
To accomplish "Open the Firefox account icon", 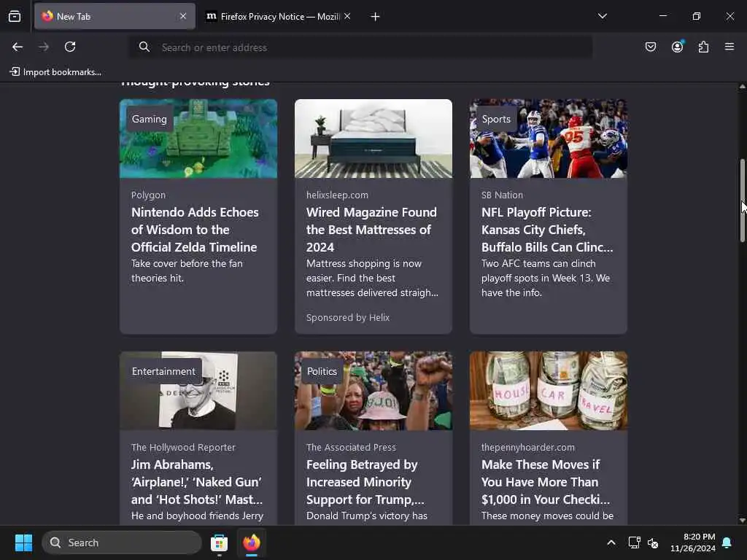I will click(x=678, y=47).
